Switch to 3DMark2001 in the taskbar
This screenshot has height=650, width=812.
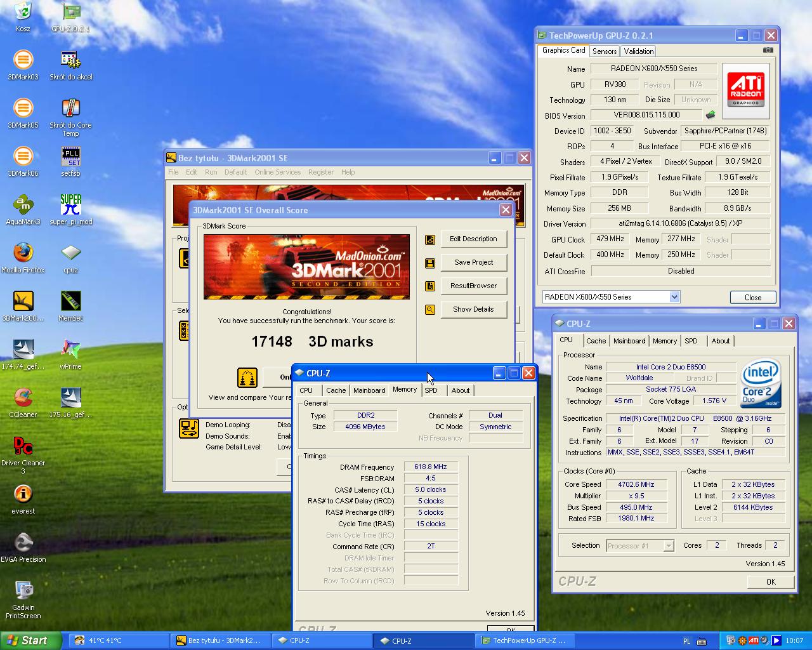tap(219, 640)
